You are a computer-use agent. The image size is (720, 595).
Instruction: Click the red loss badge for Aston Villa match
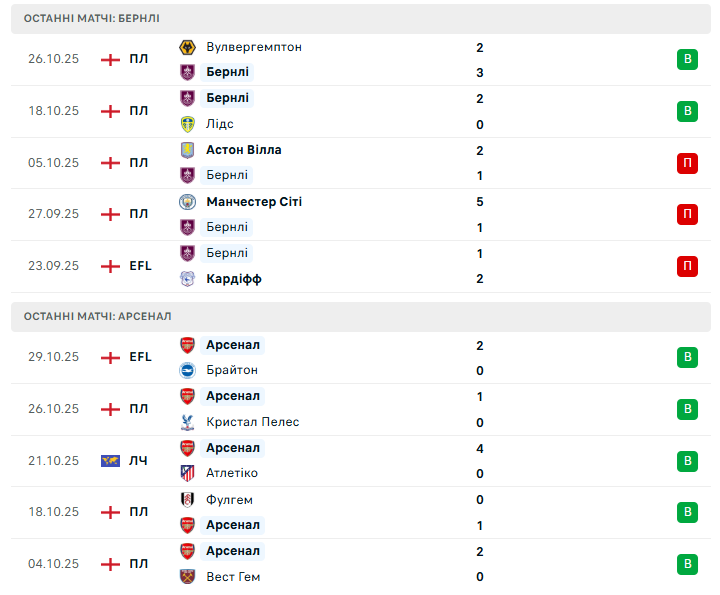click(687, 162)
